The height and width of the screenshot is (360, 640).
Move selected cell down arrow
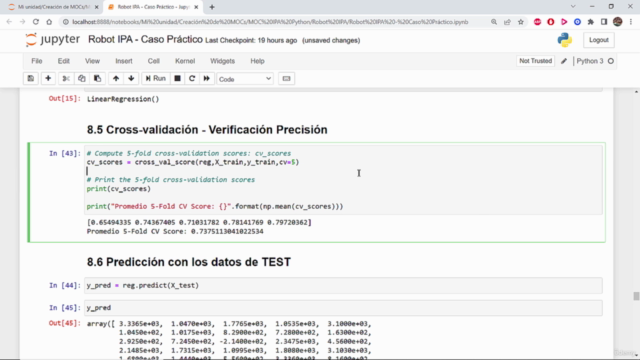(x=131, y=78)
